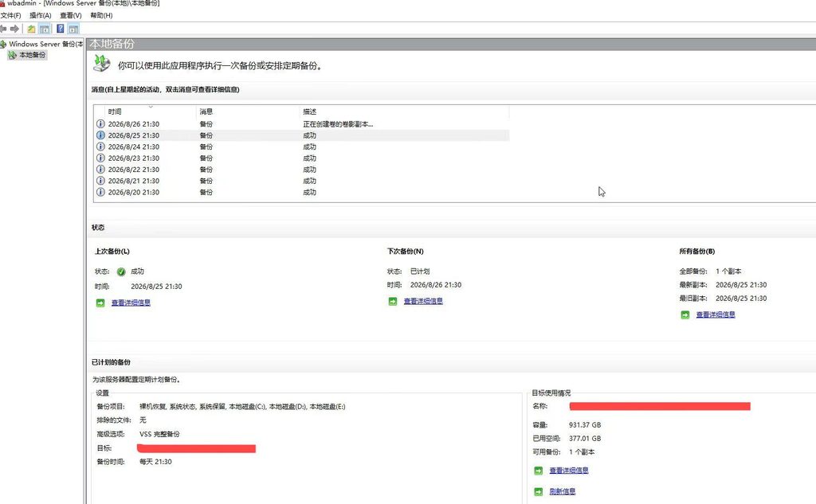Click the 最新副本 time 2026/8/25 21:30
This screenshot has width=816, height=504.
click(741, 285)
